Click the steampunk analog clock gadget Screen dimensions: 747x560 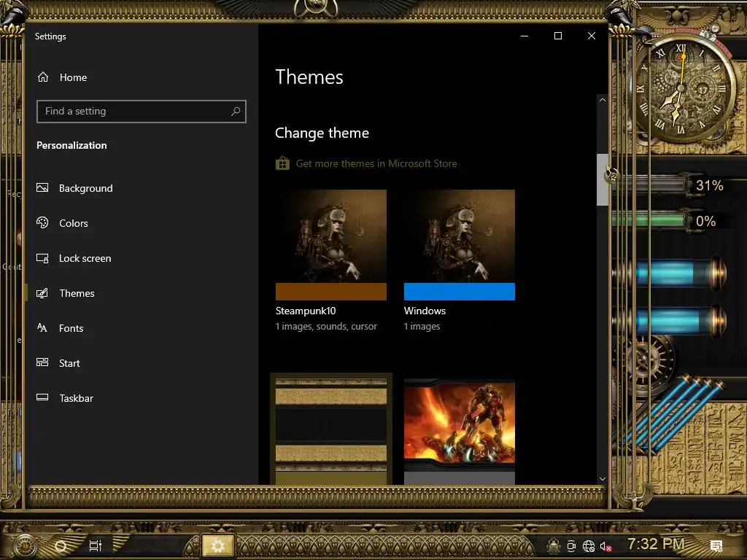click(681, 89)
